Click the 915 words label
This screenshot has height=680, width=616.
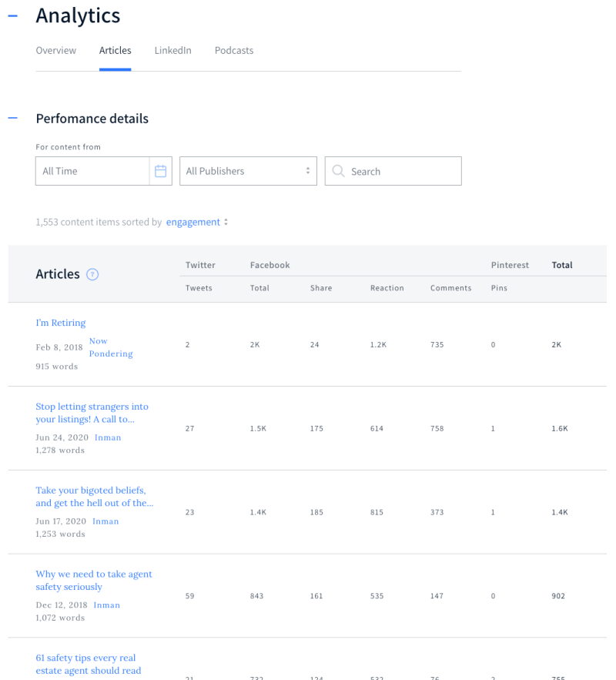coord(57,367)
